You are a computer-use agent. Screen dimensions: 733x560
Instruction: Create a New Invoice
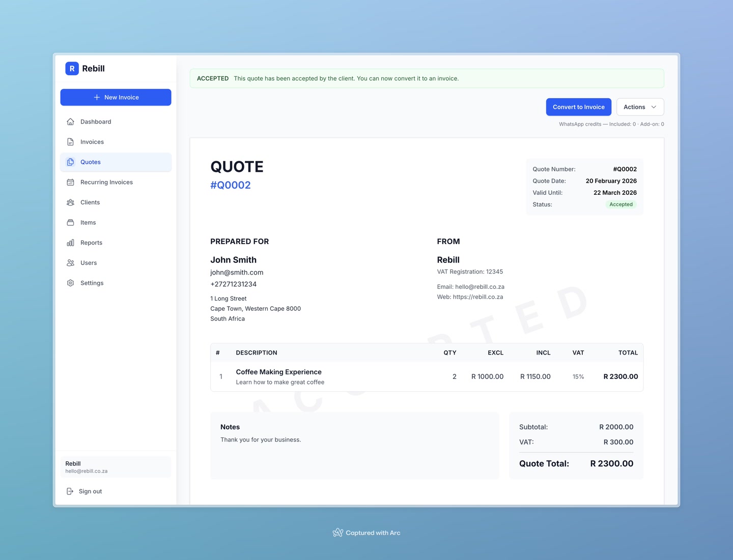pos(116,97)
